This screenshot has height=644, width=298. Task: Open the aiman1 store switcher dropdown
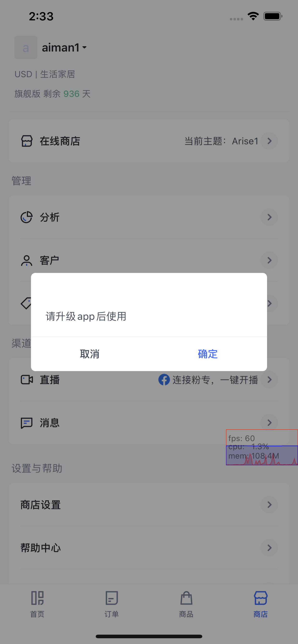pos(64,47)
